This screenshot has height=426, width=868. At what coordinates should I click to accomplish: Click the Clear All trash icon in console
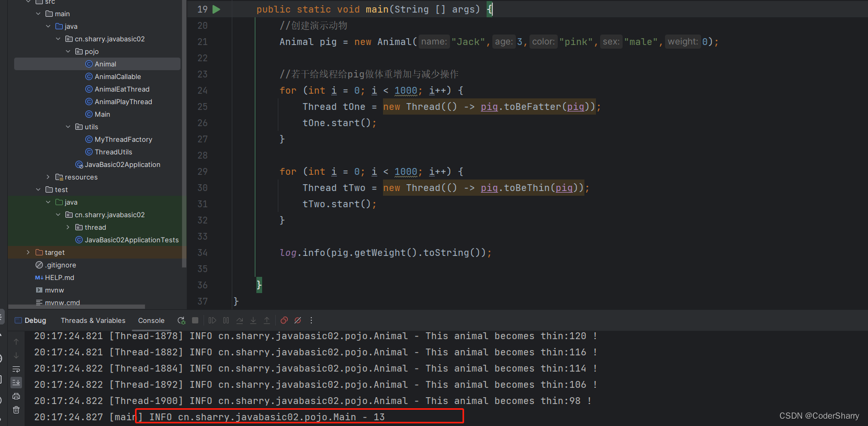click(16, 410)
